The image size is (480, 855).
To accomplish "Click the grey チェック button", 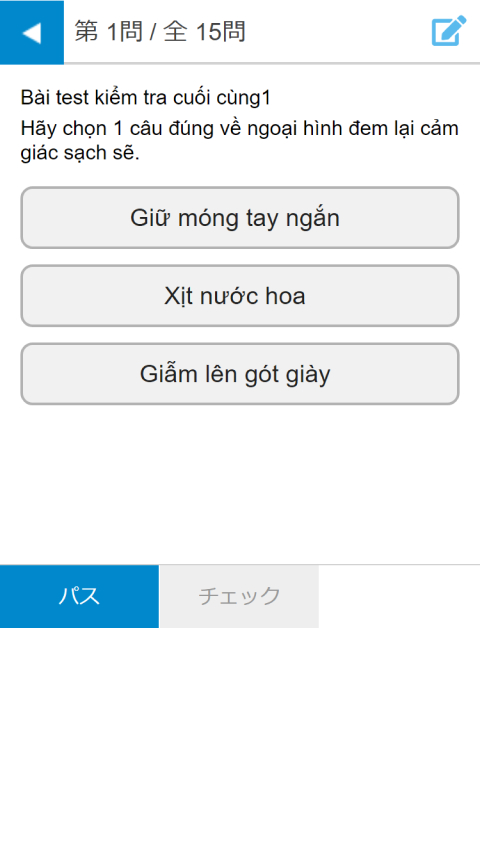I will pos(239,596).
